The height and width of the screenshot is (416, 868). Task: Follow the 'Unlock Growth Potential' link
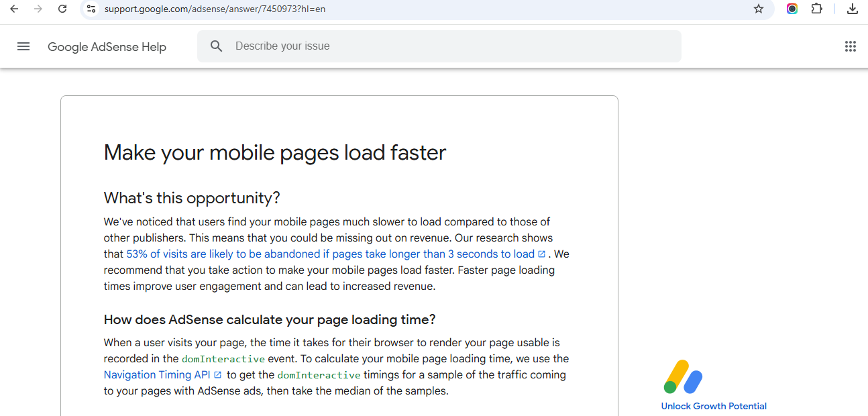coord(714,406)
